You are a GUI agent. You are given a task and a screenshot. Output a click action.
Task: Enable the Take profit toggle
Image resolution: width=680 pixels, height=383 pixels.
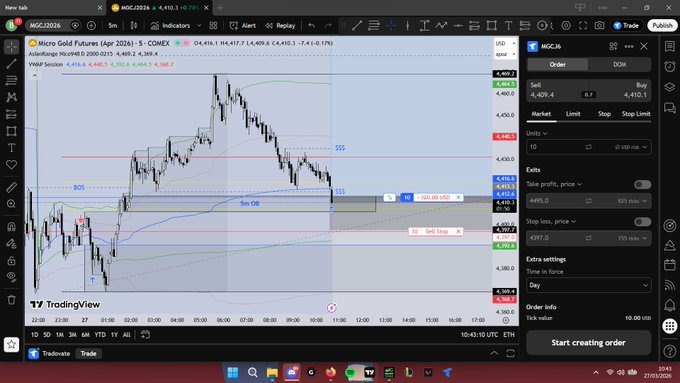[x=642, y=184]
